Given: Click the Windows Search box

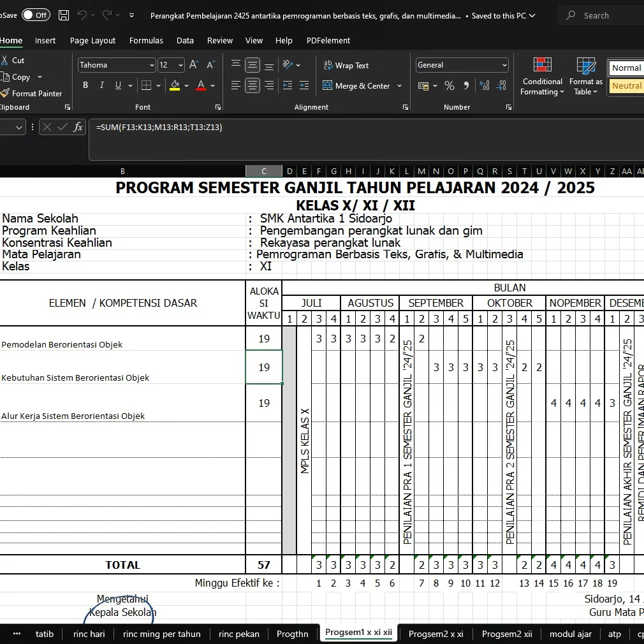Looking at the screenshot, I should pos(599,15).
